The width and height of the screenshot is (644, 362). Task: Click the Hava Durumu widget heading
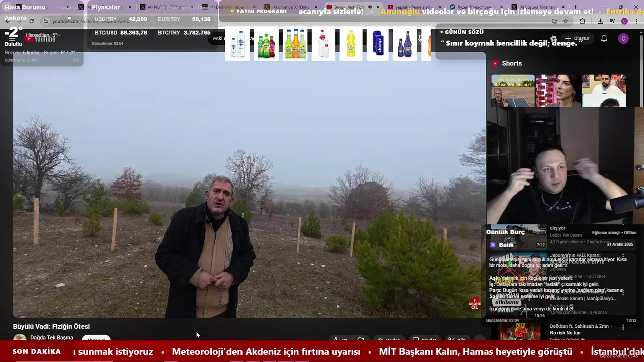pyautogui.click(x=25, y=7)
